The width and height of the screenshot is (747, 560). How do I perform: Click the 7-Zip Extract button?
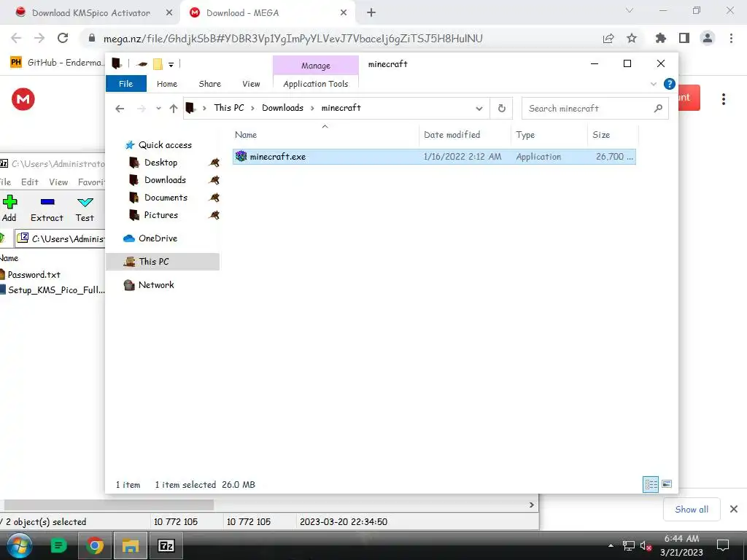[47, 208]
